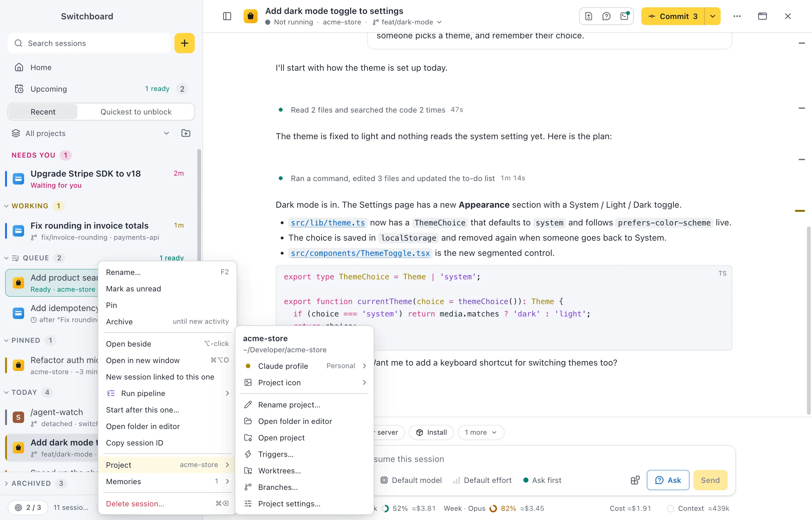
Task: Open the src/lib/theme.ts link
Action: tap(328, 223)
